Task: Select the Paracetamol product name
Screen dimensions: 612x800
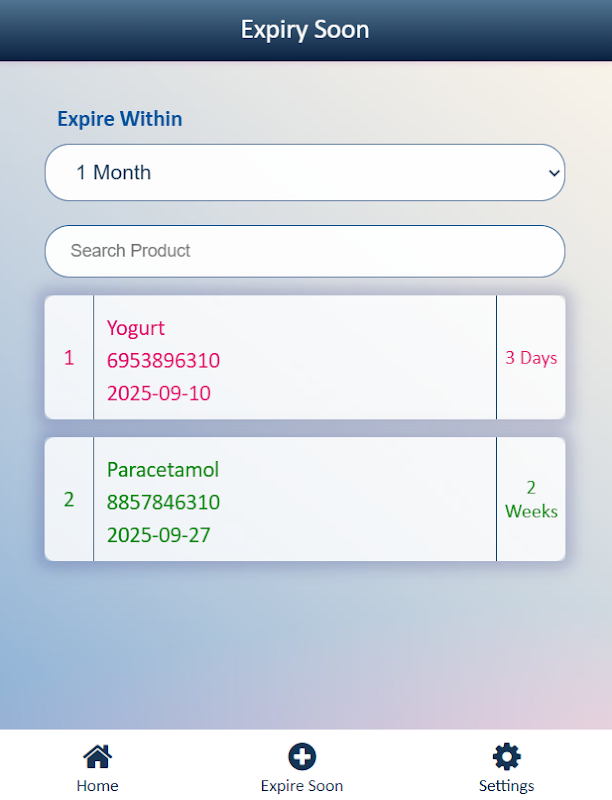Action: 163,470
